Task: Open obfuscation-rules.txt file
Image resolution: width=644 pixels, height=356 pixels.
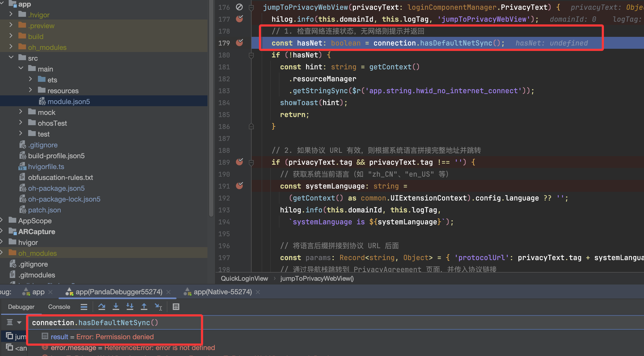Action: tap(60, 177)
